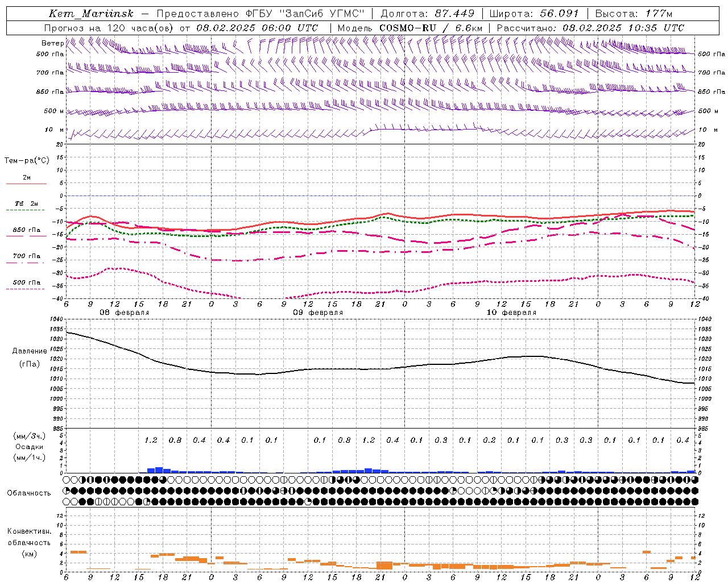Click the '2м' temperature legend entry
Image resolution: width=728 pixels, height=582 pixels.
coord(27,178)
